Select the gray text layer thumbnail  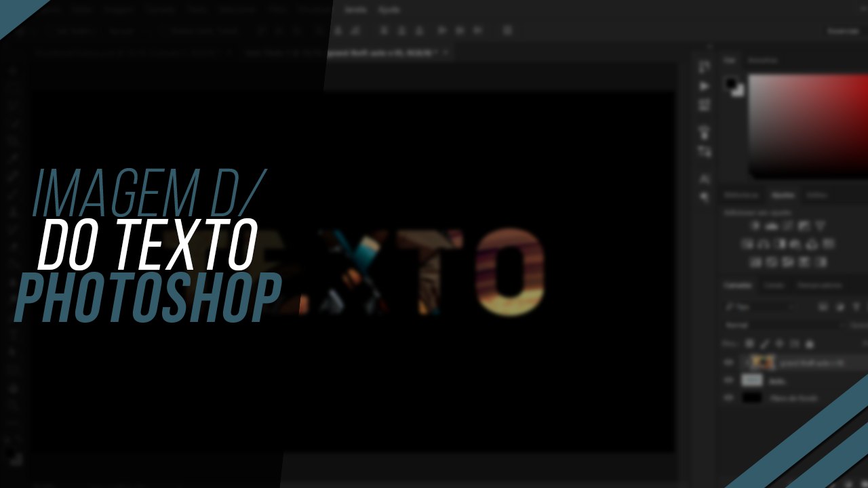752,380
